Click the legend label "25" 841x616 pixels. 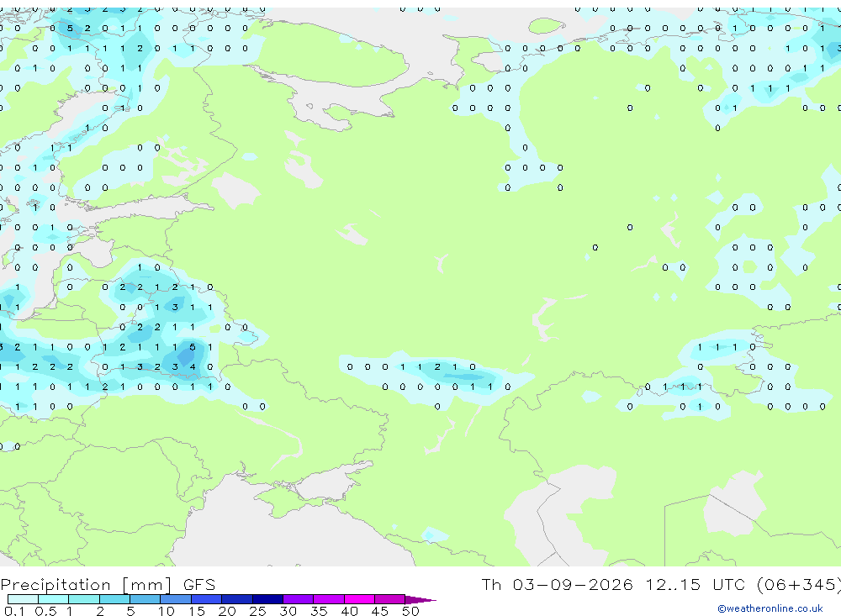coord(258,611)
